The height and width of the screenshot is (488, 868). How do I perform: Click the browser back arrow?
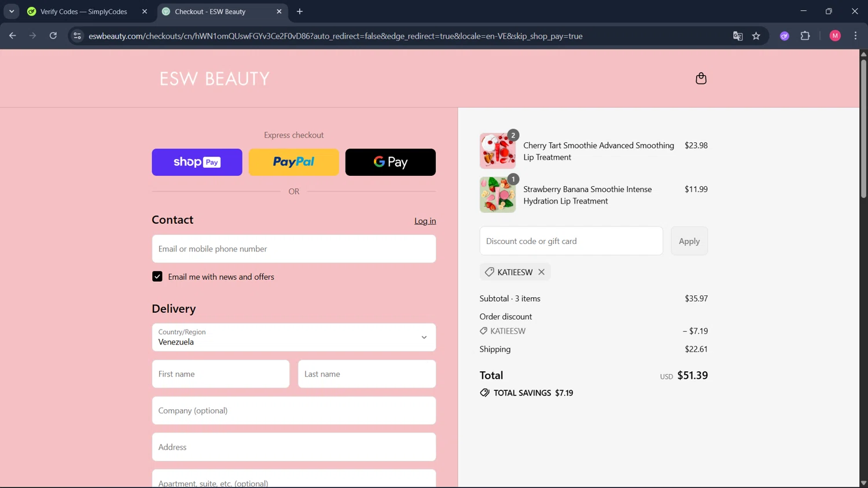12,36
